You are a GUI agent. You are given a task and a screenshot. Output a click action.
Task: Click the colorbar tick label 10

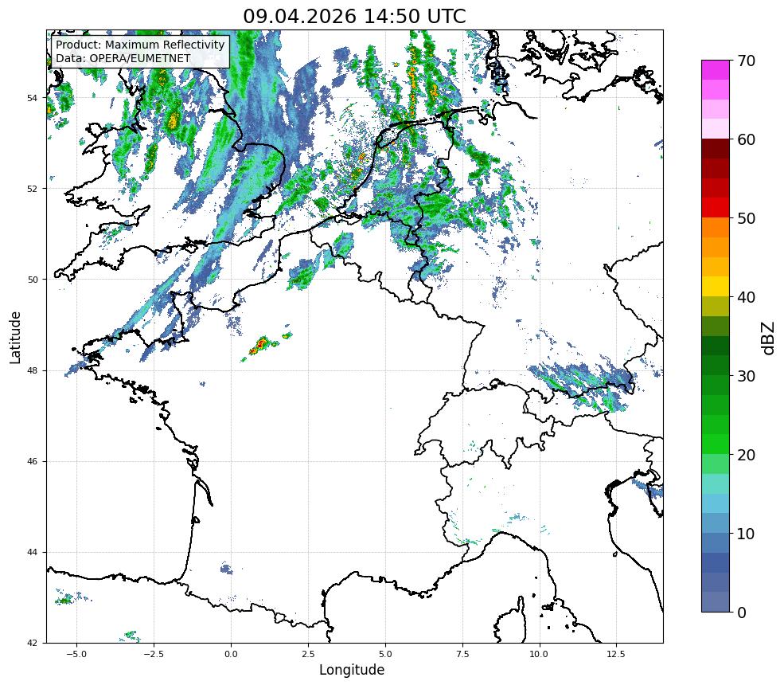(746, 534)
